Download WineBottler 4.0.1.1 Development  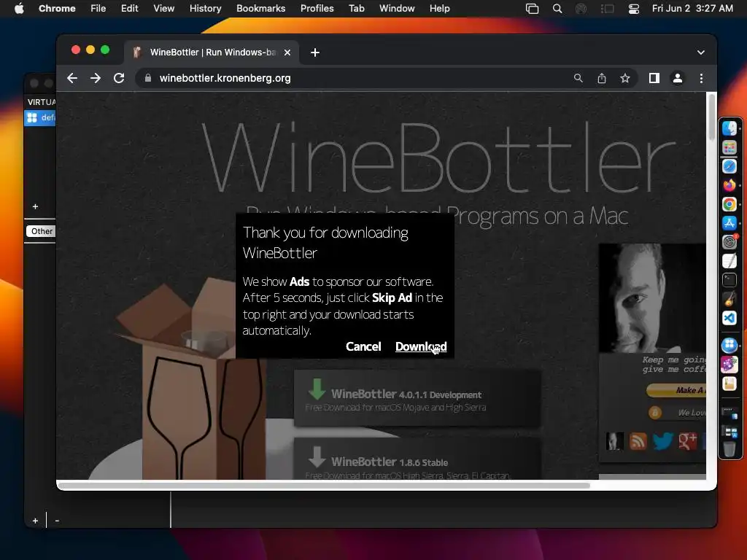click(x=417, y=399)
